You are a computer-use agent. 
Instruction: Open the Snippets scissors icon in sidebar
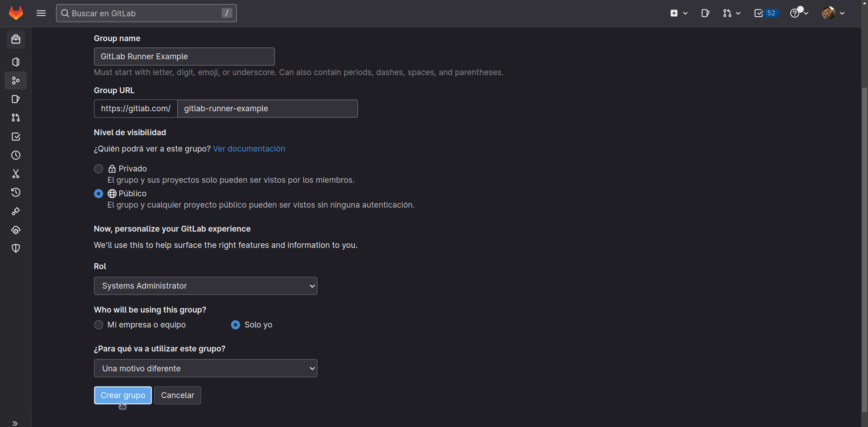point(16,174)
